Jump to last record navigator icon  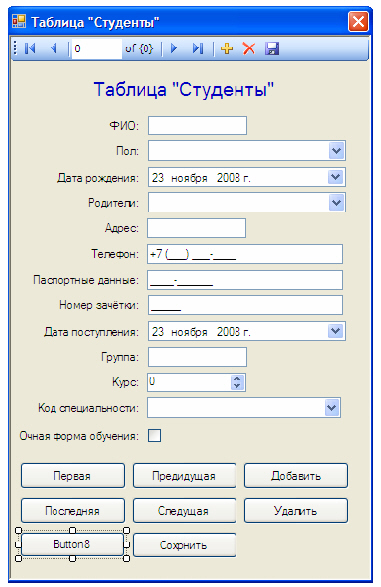[198, 49]
